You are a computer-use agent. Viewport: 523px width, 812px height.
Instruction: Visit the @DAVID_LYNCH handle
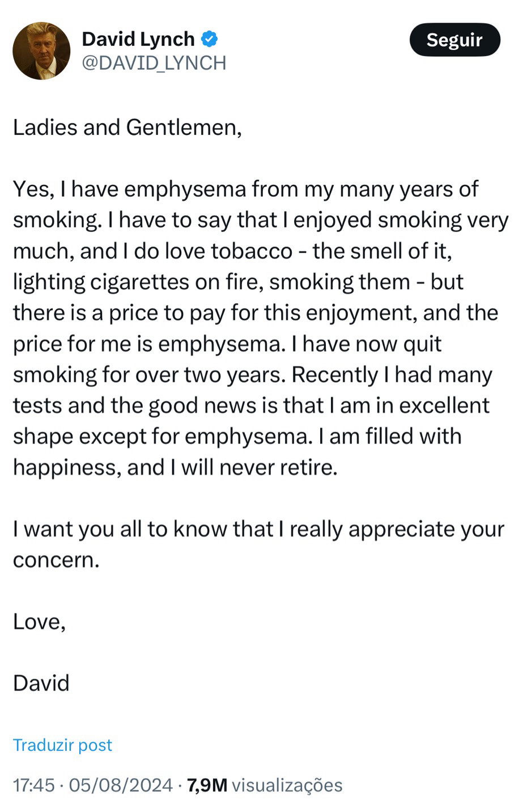click(154, 63)
